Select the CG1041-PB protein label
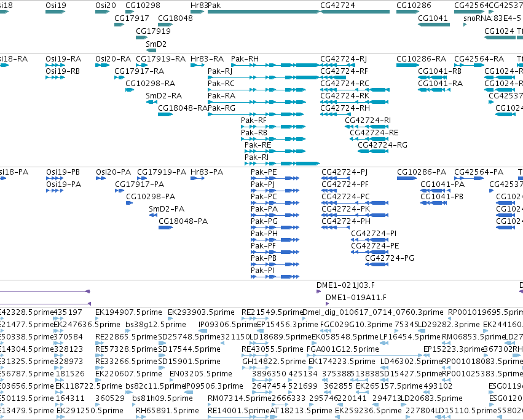 click(442, 197)
